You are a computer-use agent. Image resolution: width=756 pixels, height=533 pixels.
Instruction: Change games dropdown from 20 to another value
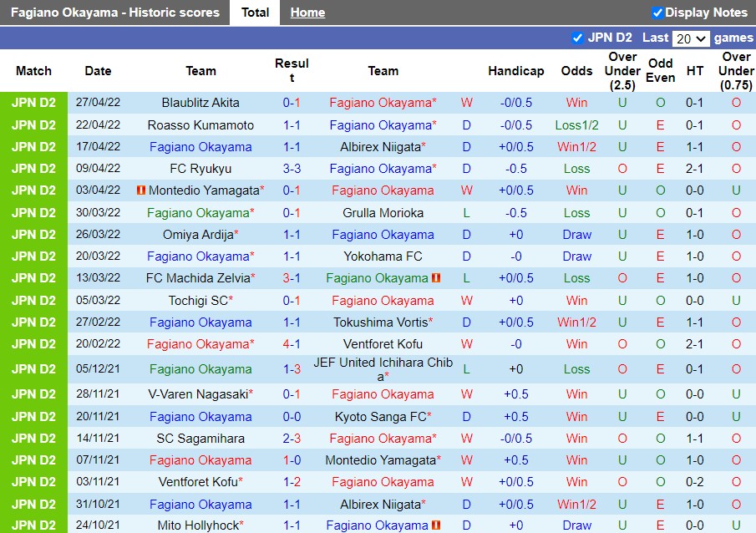692,38
